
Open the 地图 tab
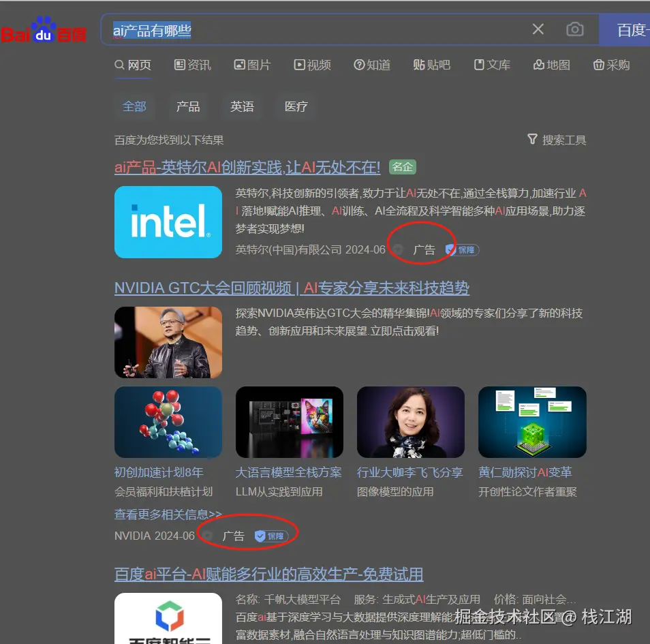[x=552, y=65]
